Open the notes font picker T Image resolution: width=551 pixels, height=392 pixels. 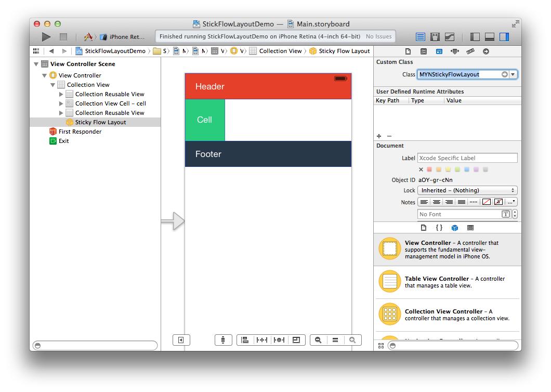506,214
